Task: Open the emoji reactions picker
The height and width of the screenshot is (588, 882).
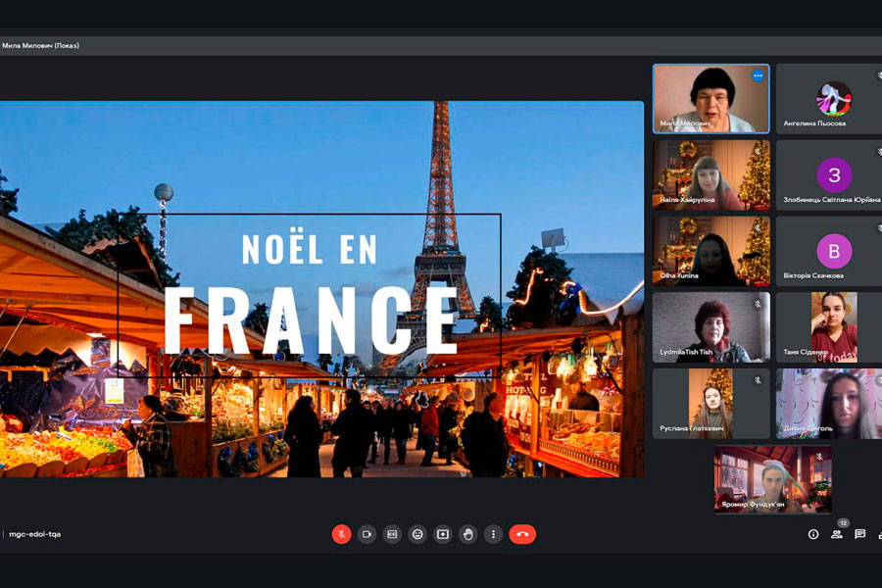Action: coord(417,534)
